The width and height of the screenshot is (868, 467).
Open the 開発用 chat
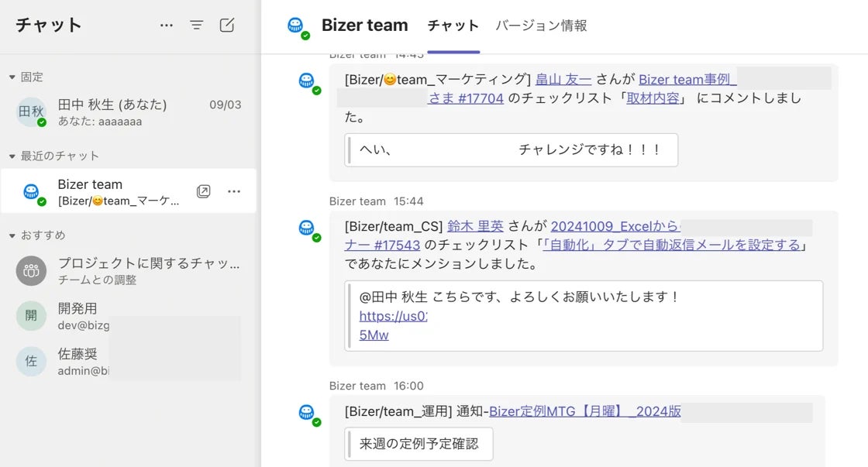129,316
